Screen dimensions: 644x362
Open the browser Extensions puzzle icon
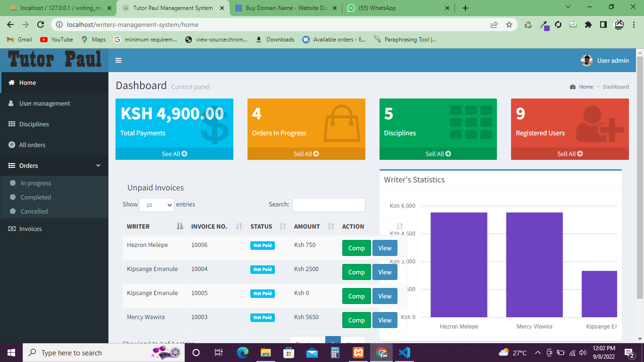pos(588,25)
